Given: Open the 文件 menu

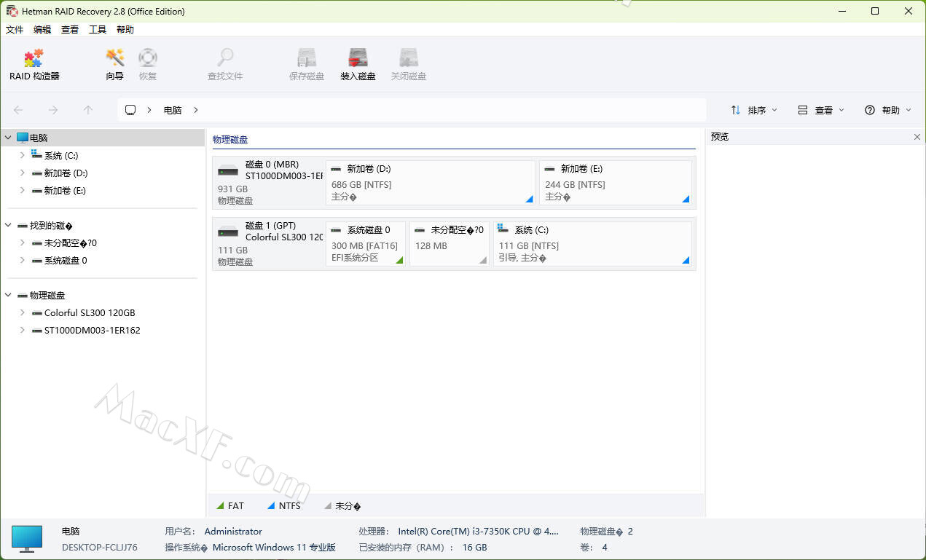Looking at the screenshot, I should tap(15, 30).
